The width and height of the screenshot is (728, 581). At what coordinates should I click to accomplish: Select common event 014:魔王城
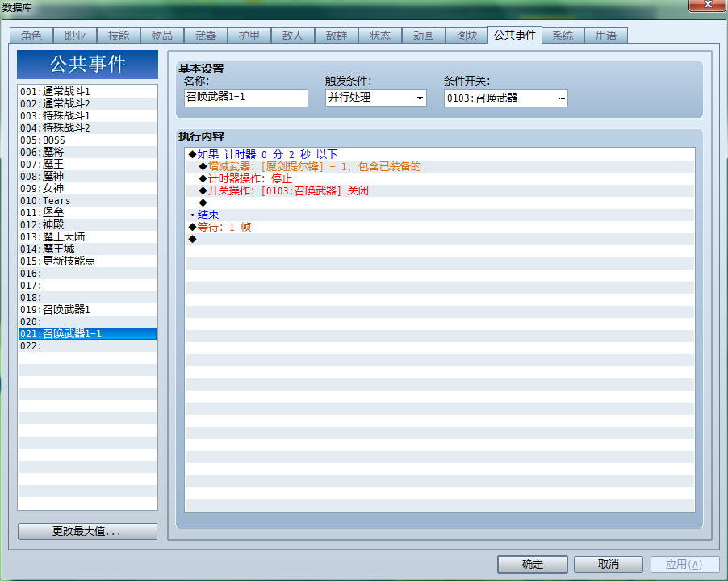click(87, 249)
